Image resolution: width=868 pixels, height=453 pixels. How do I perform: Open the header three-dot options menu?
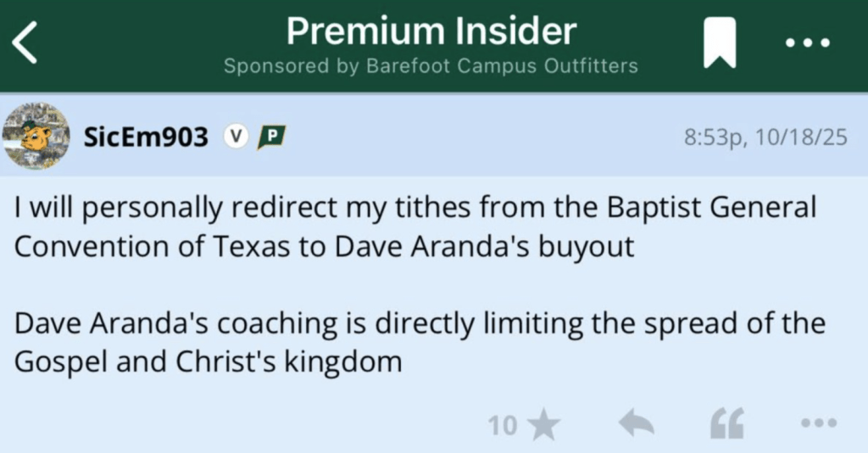click(807, 43)
